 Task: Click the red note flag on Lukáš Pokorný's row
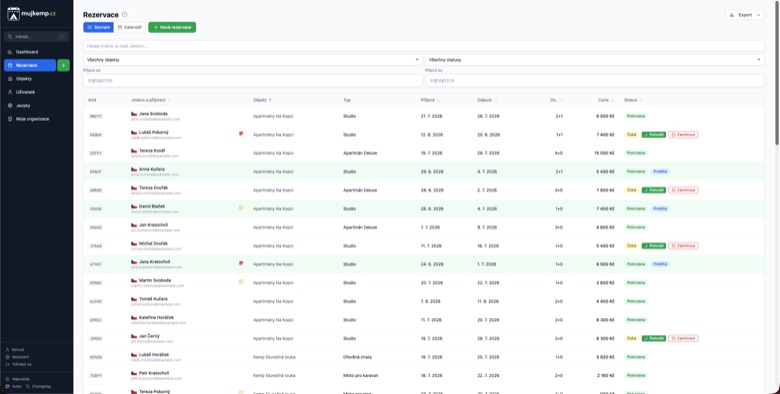(241, 133)
